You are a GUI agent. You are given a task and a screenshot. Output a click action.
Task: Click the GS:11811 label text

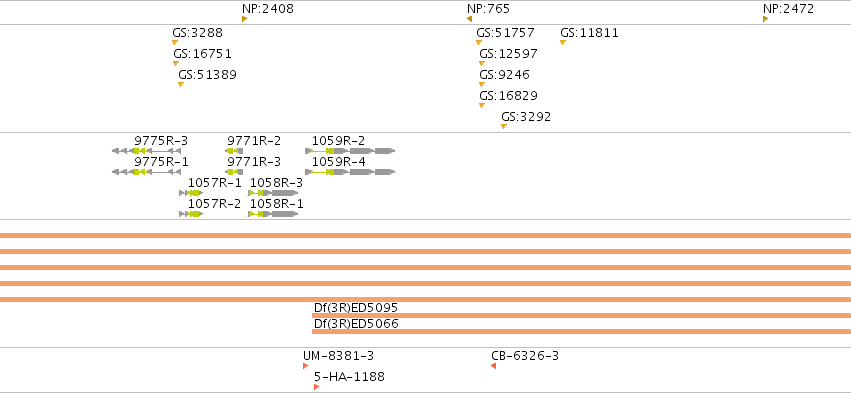(x=589, y=33)
